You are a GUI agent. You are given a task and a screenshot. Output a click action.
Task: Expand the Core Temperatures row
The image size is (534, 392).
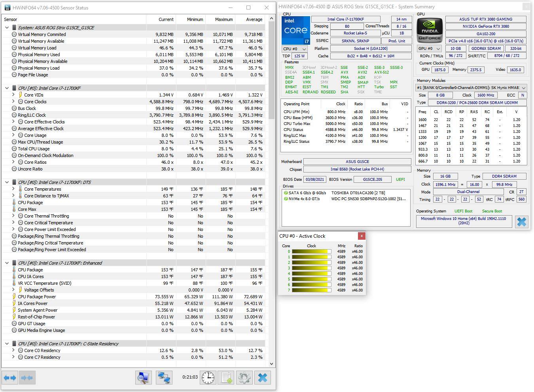pyautogui.click(x=13, y=189)
